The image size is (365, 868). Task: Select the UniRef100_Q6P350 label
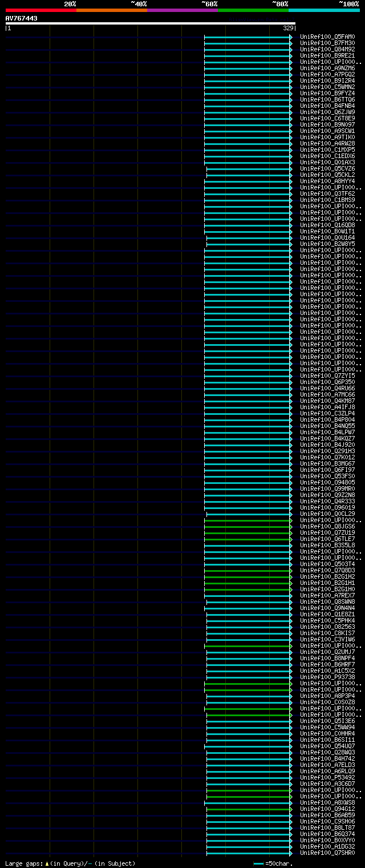(327, 382)
